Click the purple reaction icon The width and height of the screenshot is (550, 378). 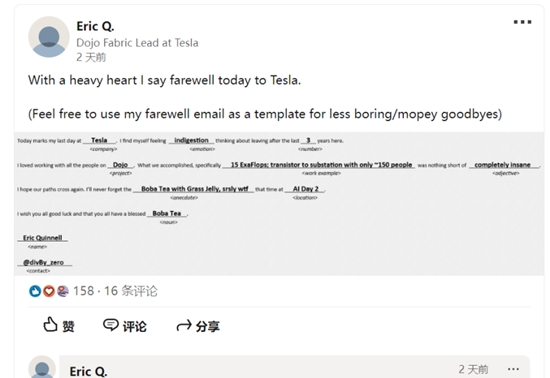click(x=62, y=291)
